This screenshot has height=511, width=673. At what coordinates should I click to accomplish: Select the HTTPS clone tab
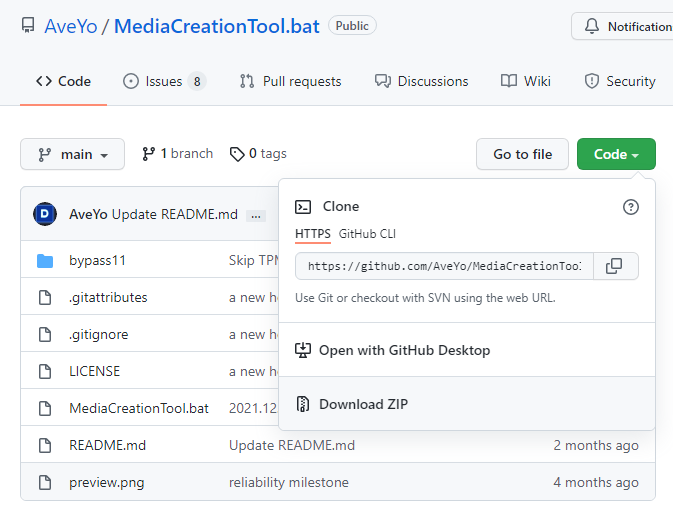tap(312, 234)
